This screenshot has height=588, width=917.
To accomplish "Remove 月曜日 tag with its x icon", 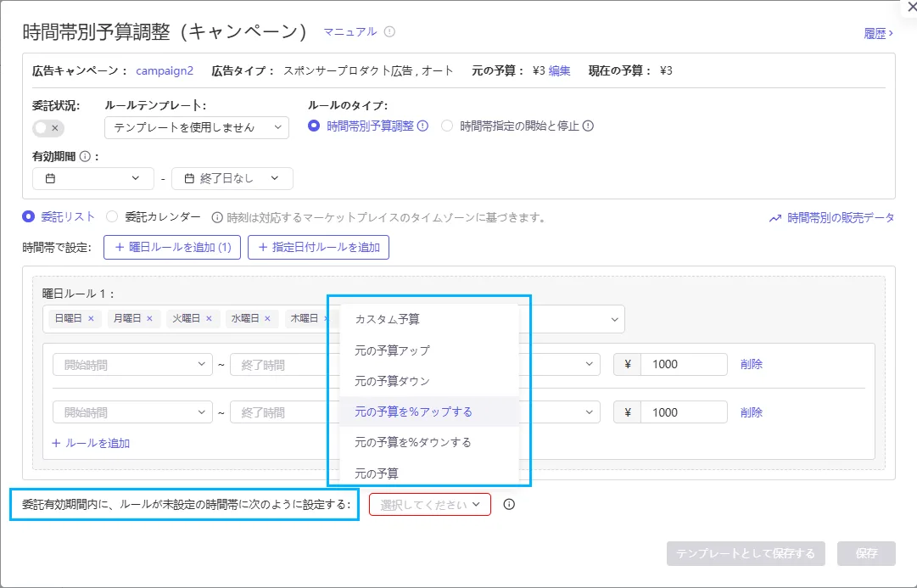I will (x=149, y=318).
